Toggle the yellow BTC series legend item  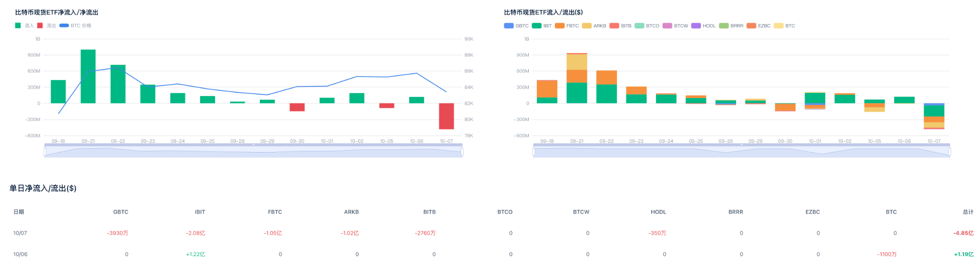pos(784,26)
